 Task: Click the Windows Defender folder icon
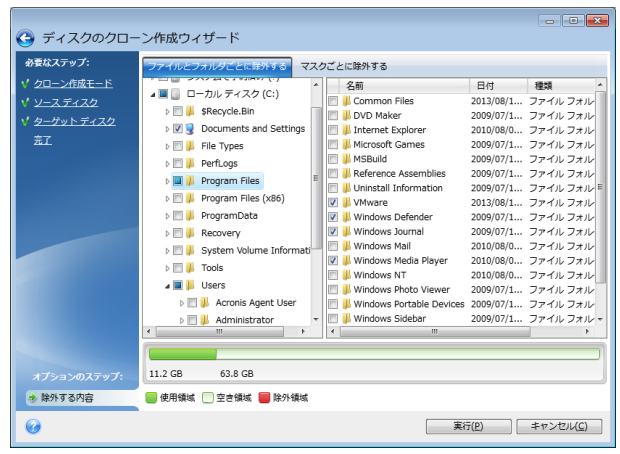click(347, 217)
